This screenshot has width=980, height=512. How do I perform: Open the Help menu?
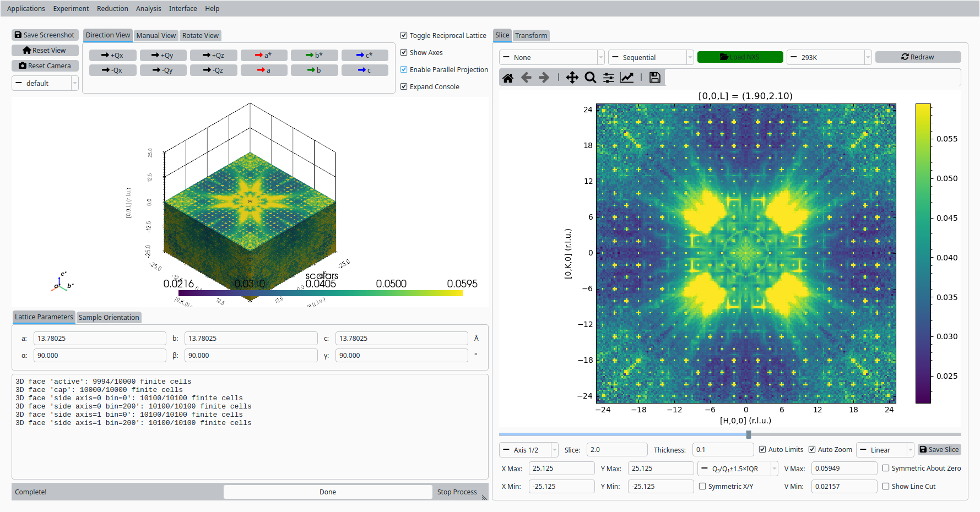(x=212, y=8)
